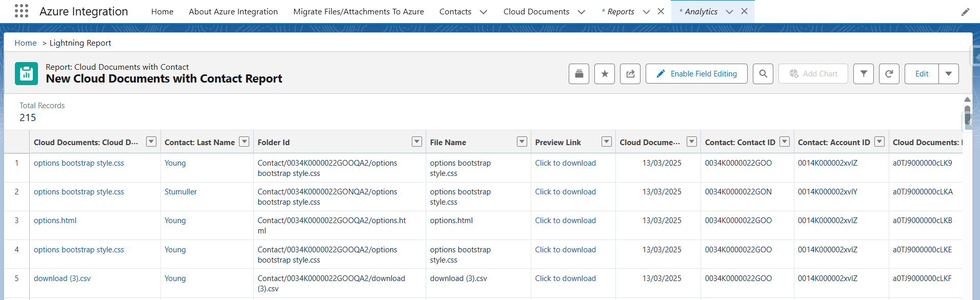Image resolution: width=980 pixels, height=300 pixels.
Task: Click New Cloud Documents with Contact Report title
Action: pos(164,78)
